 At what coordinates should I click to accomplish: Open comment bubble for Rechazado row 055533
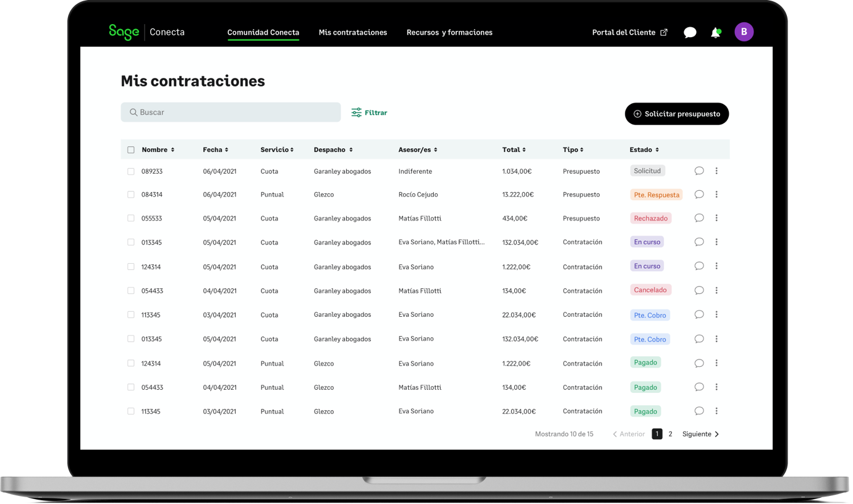click(x=699, y=218)
